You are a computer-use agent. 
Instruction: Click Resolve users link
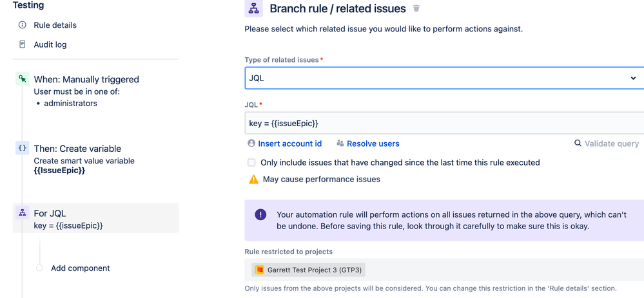pos(373,144)
